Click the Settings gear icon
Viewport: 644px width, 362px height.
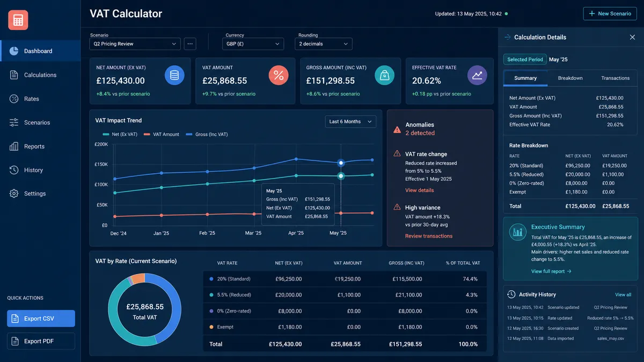[14, 194]
